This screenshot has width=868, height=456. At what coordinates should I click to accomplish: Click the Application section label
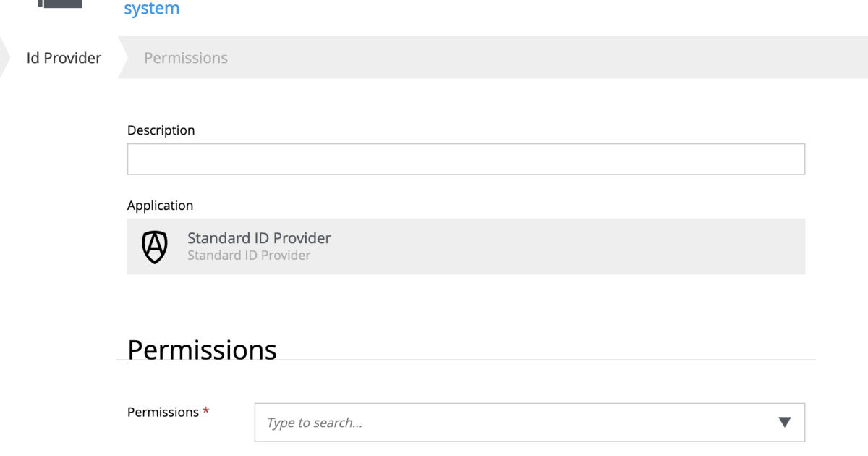[x=160, y=205]
